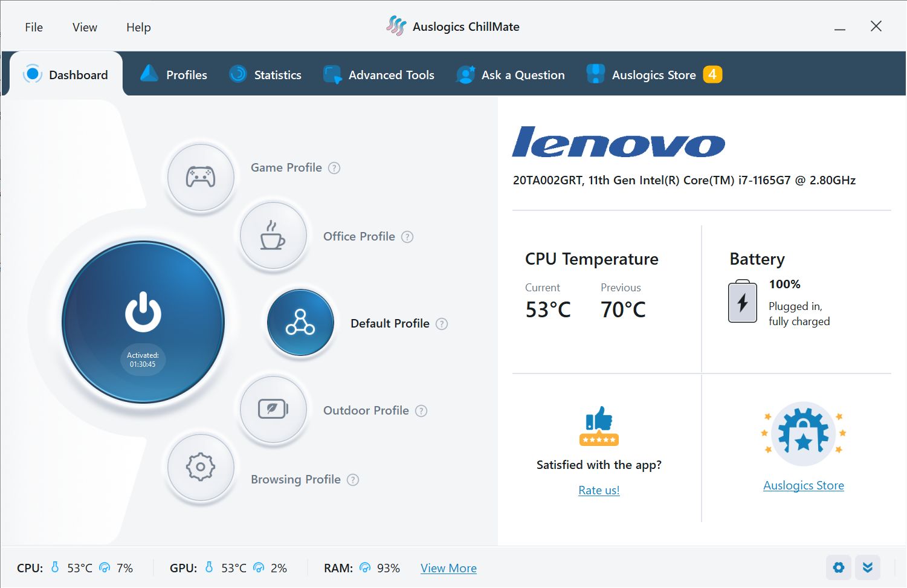Select the Game Profile gamepad icon

(x=201, y=176)
